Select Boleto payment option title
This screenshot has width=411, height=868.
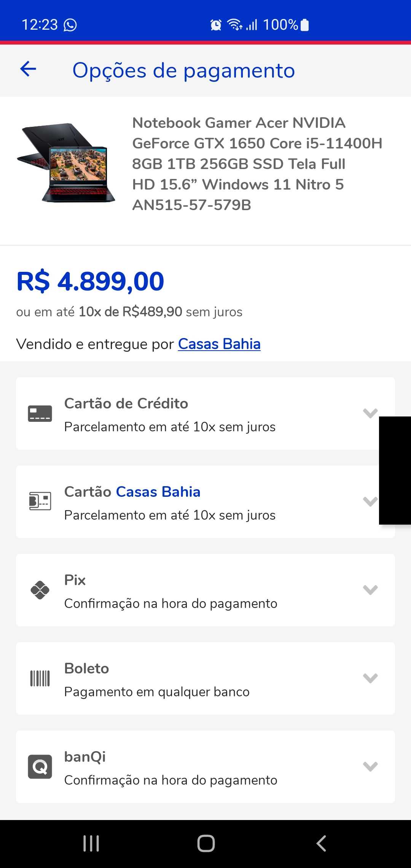[87, 669]
